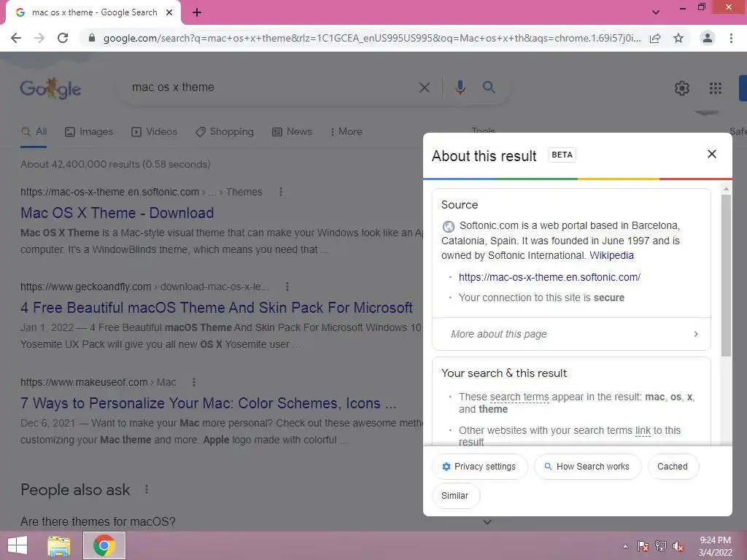Viewport: 747px width, 560px height.
Task: Click the muted volume tray icon
Action: 678,546
